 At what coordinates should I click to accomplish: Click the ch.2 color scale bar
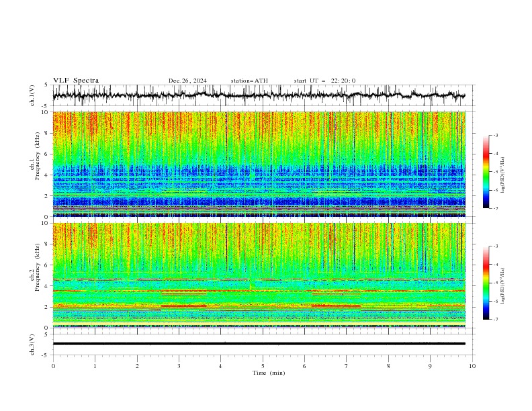(x=486, y=283)
